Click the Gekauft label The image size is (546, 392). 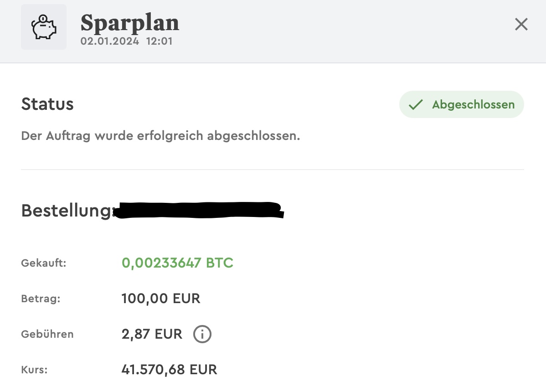coord(44,263)
